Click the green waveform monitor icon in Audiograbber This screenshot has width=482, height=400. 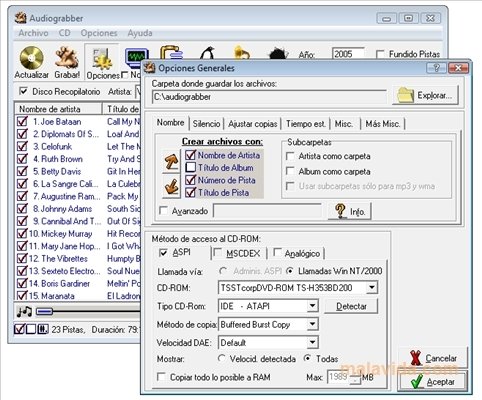[x=136, y=58]
